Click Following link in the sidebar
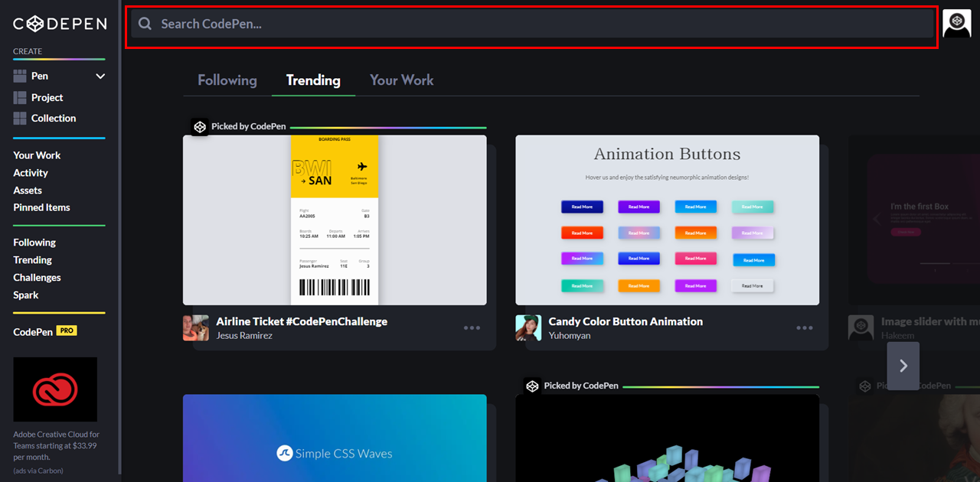This screenshot has width=980, height=482. (34, 243)
